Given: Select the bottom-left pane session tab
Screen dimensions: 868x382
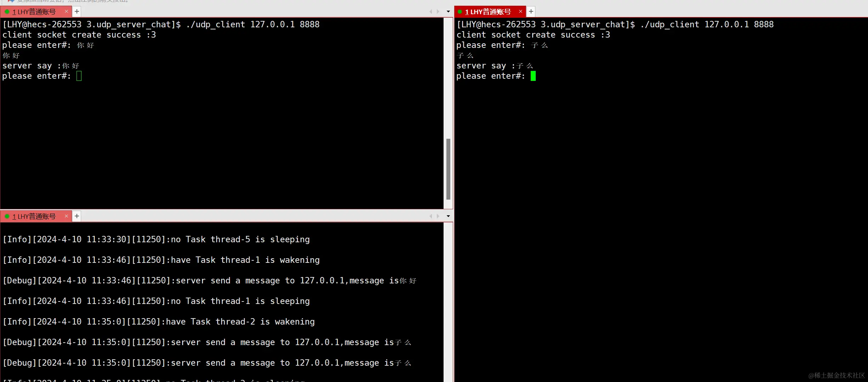Looking at the screenshot, I should [x=36, y=216].
